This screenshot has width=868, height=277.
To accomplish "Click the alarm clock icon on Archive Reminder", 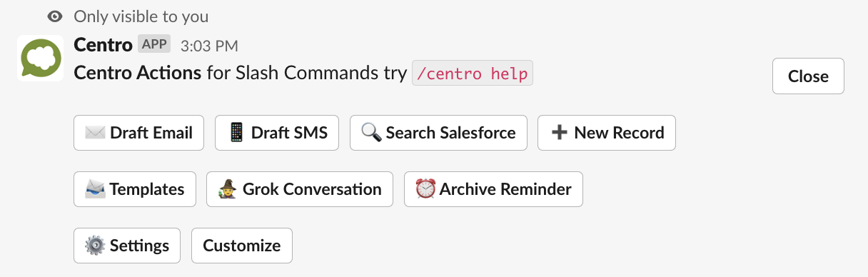I will pos(425,189).
